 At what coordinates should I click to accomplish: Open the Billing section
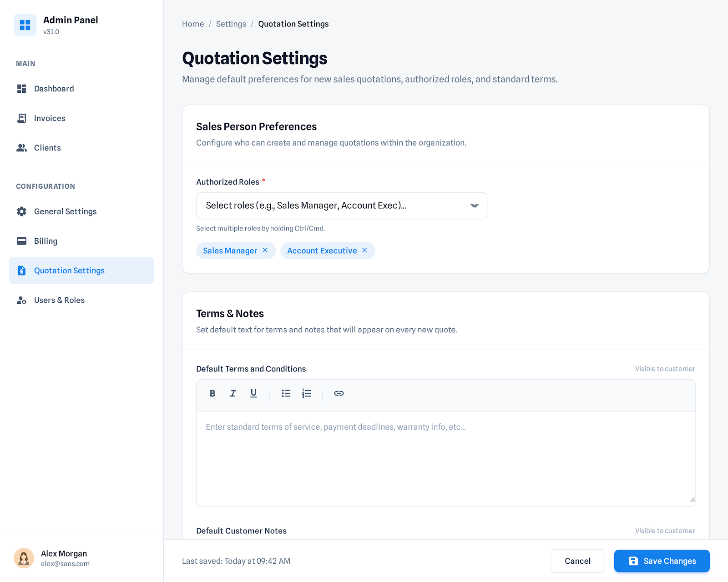45,241
